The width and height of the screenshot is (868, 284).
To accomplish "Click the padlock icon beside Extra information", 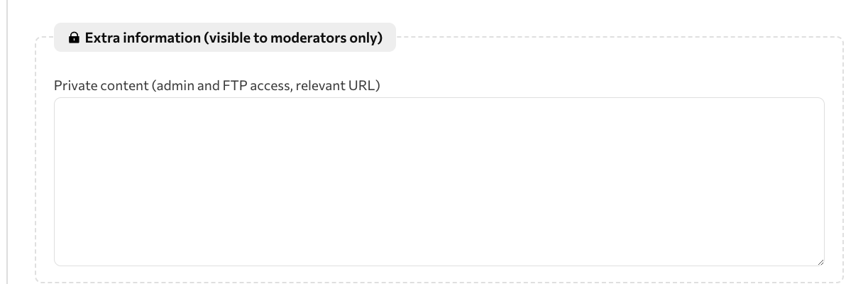I will 74,38.
